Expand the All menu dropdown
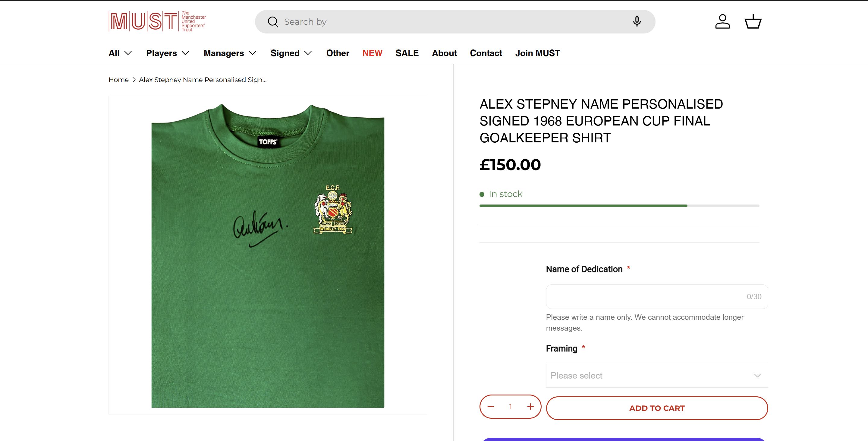Viewport: 868px width, 441px height. (120, 53)
